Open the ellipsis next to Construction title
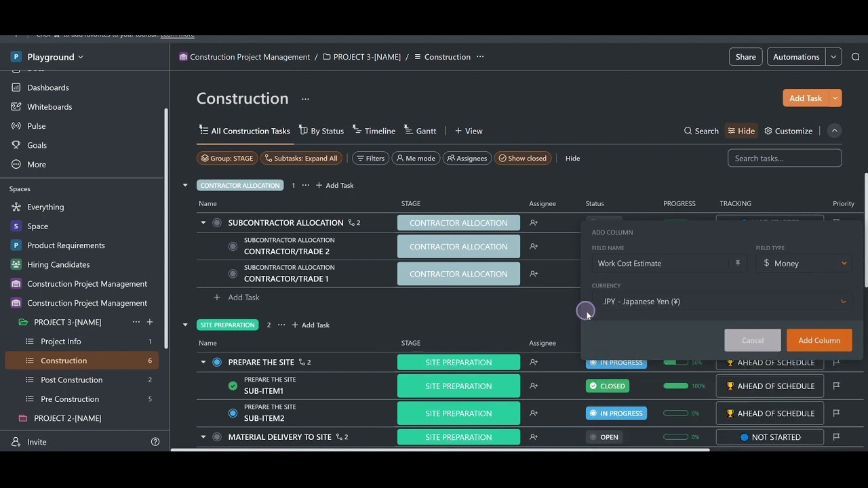The height and width of the screenshot is (488, 868). coord(305,99)
